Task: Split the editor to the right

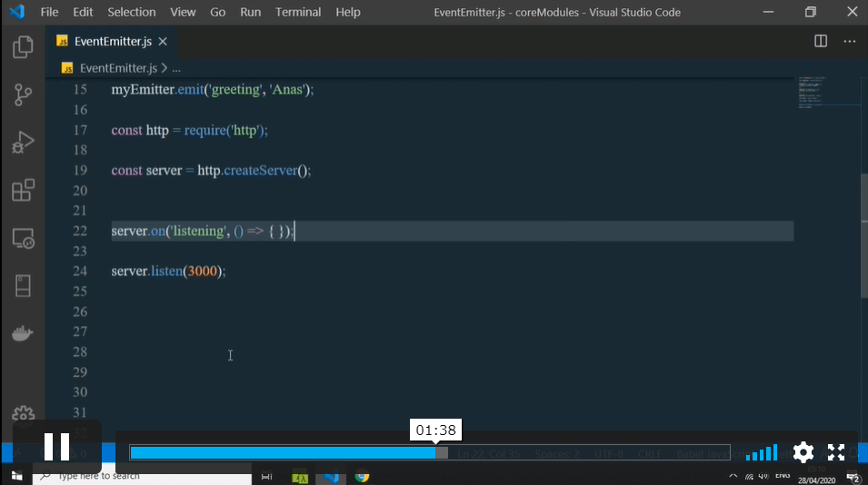Action: coord(821,42)
